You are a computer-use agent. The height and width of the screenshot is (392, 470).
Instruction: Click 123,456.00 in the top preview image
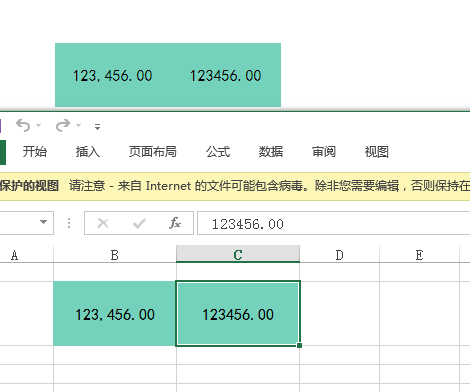pos(113,76)
